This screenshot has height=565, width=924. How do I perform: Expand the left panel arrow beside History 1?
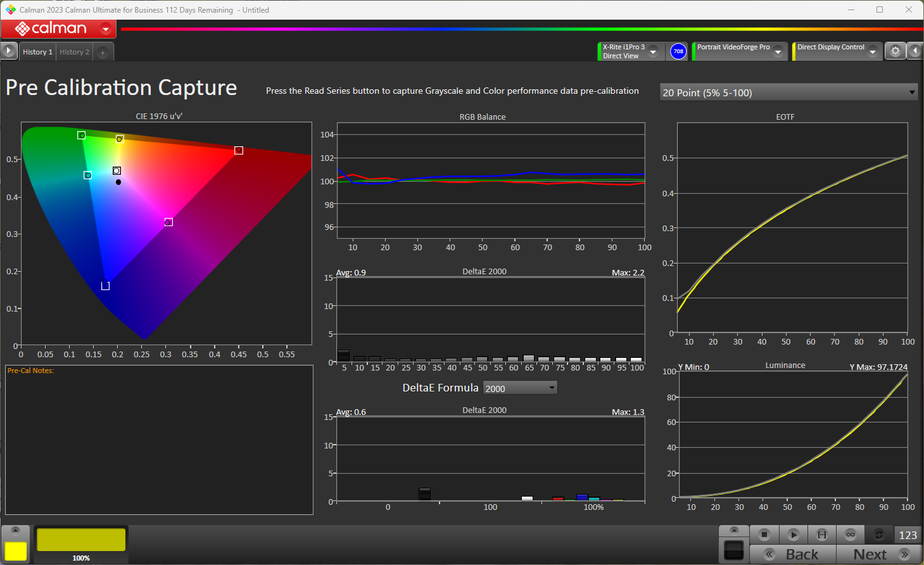[x=8, y=51]
